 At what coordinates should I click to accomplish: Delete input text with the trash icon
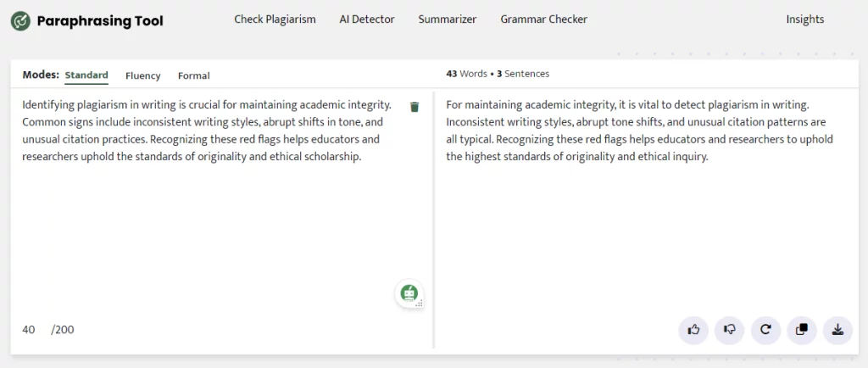(415, 107)
